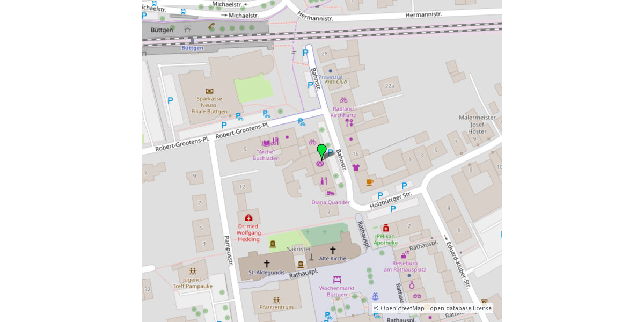Select the fountain icon on Rathausplatz

coord(376,296)
